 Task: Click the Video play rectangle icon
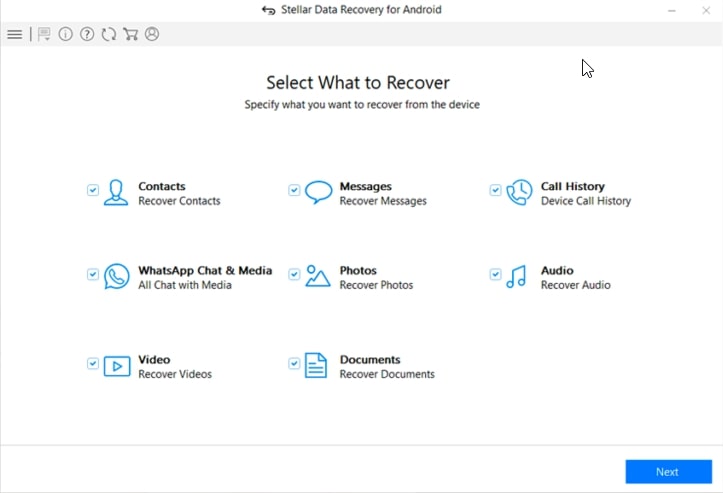[117, 366]
